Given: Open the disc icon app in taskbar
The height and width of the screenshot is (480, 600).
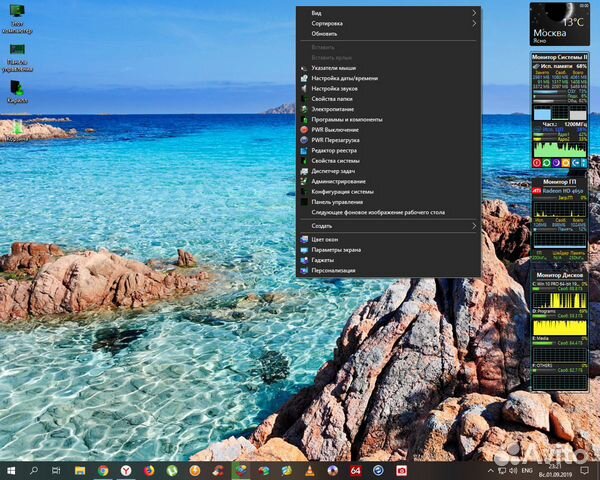Looking at the screenshot, I should coord(333,470).
